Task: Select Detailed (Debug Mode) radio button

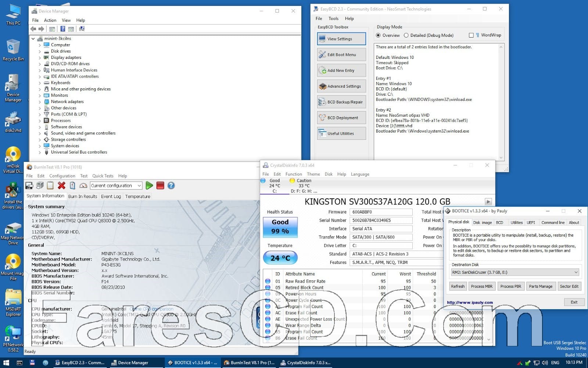Action: tap(406, 35)
